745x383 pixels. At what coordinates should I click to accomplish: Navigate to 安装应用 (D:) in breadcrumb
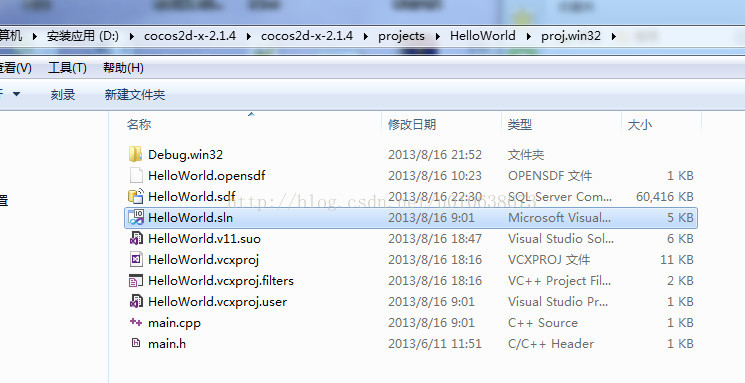(x=83, y=36)
